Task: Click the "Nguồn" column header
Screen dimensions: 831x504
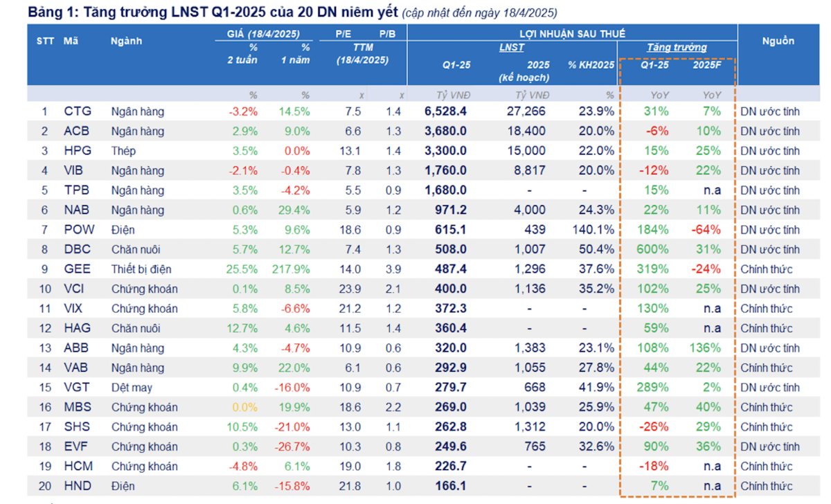Action: point(778,41)
